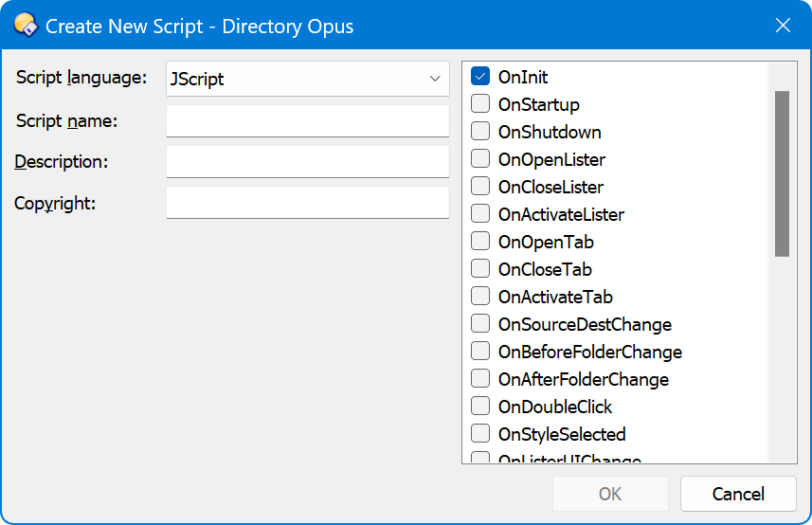
Task: Click the Script name label
Action: click(67, 121)
